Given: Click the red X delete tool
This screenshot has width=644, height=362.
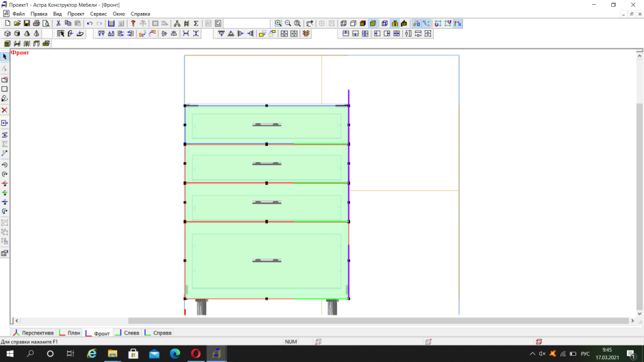Looking at the screenshot, I should [5, 110].
